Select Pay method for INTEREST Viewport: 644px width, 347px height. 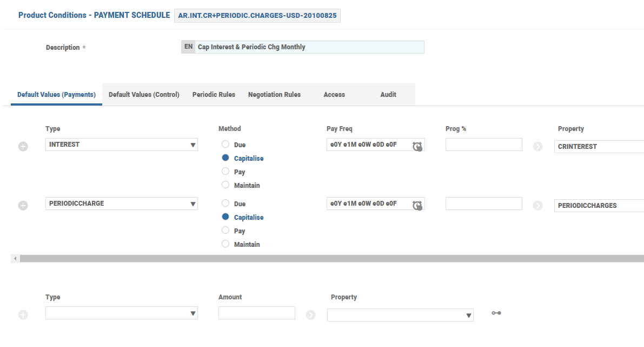coord(225,171)
